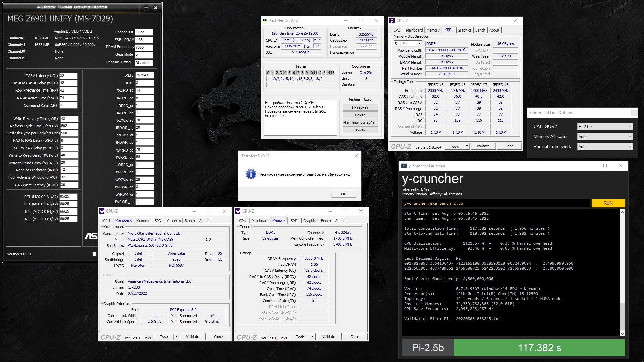Viewport: 644px width, 362px height.
Task: Toggle test number 15 box in TestMem5
Action: (x=332, y=73)
